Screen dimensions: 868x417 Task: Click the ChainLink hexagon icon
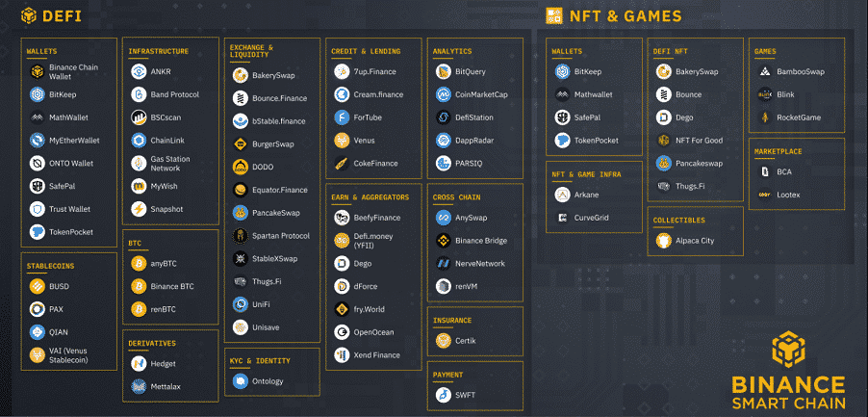coord(139,140)
